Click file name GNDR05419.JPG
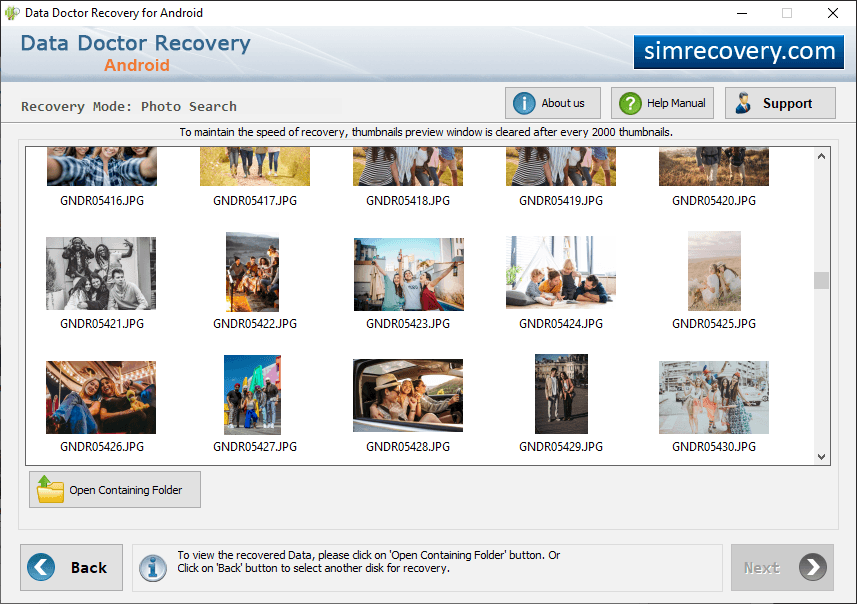This screenshot has width=857, height=604. [x=561, y=201]
